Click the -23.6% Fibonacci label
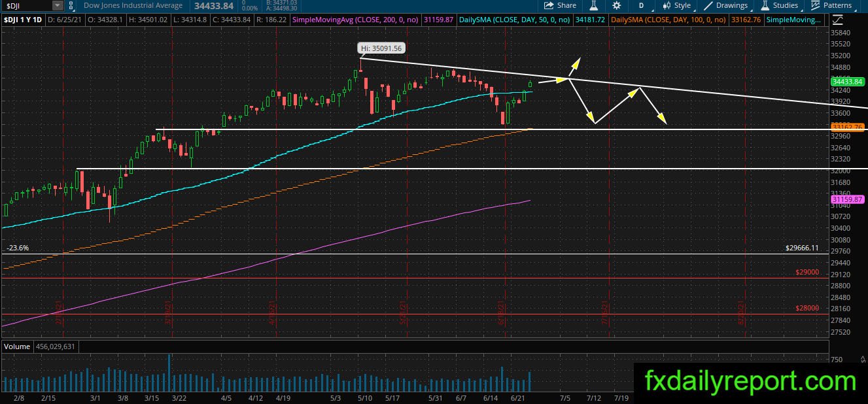The width and height of the screenshot is (868, 404). pyautogui.click(x=18, y=248)
